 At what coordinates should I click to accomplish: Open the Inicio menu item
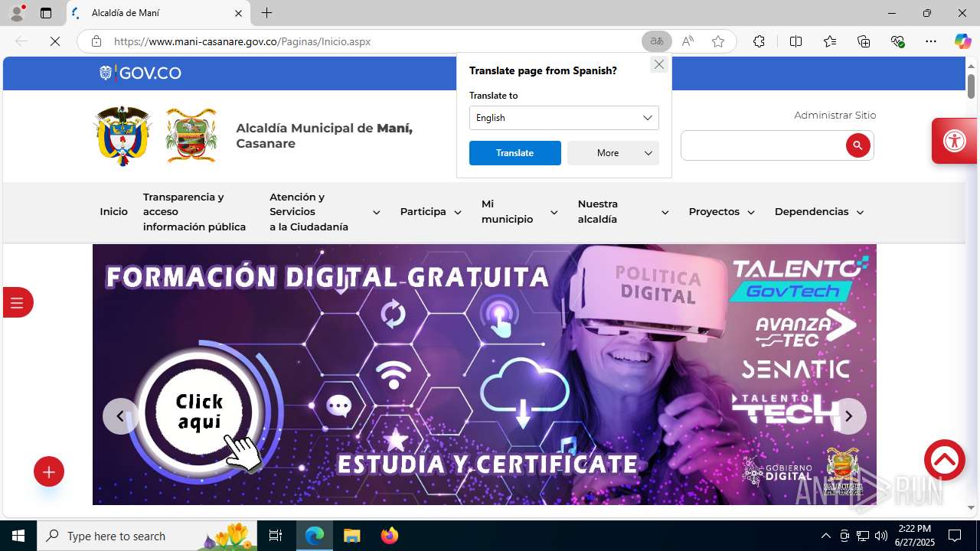[x=113, y=212]
